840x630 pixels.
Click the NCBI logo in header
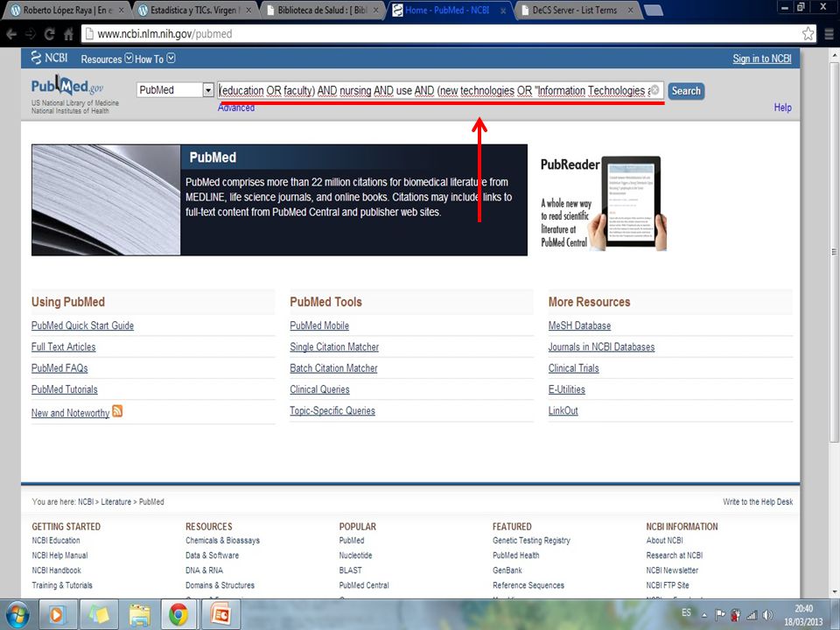(49, 58)
